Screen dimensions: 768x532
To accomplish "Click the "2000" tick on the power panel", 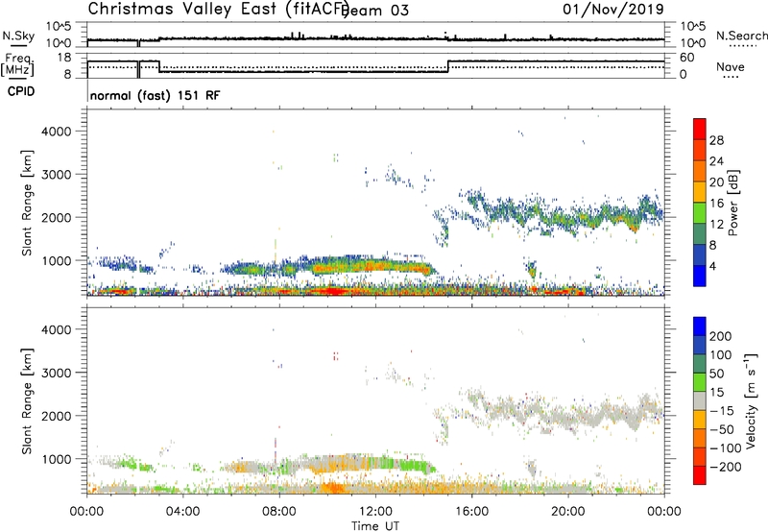I will (57, 217).
